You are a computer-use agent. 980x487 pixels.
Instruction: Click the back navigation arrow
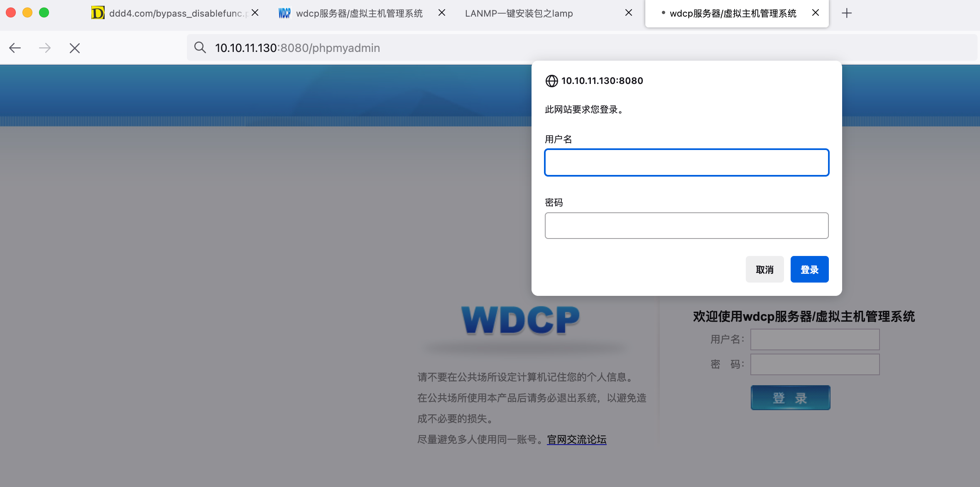click(x=15, y=48)
